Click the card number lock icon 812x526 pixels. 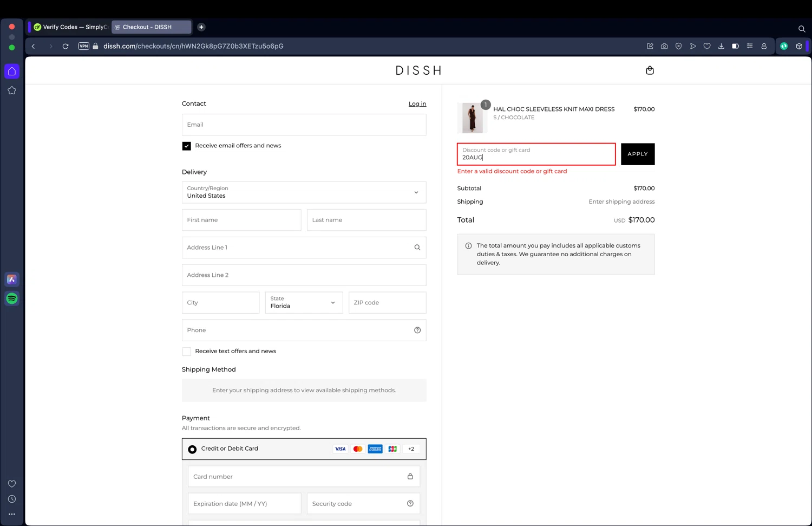[x=410, y=477]
